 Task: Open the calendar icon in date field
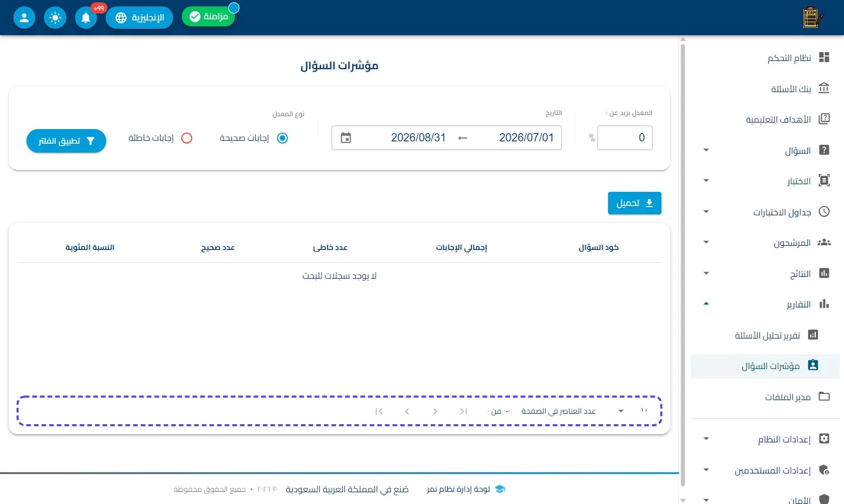click(346, 138)
